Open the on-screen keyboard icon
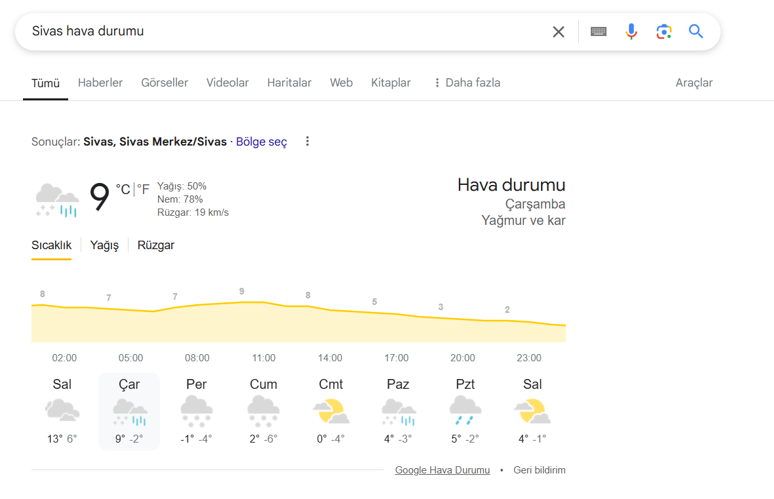774x499 pixels. [x=598, y=32]
